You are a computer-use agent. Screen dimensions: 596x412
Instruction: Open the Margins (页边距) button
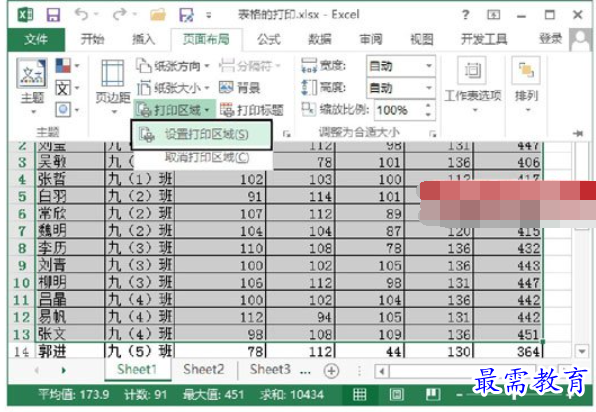pyautogui.click(x=113, y=87)
